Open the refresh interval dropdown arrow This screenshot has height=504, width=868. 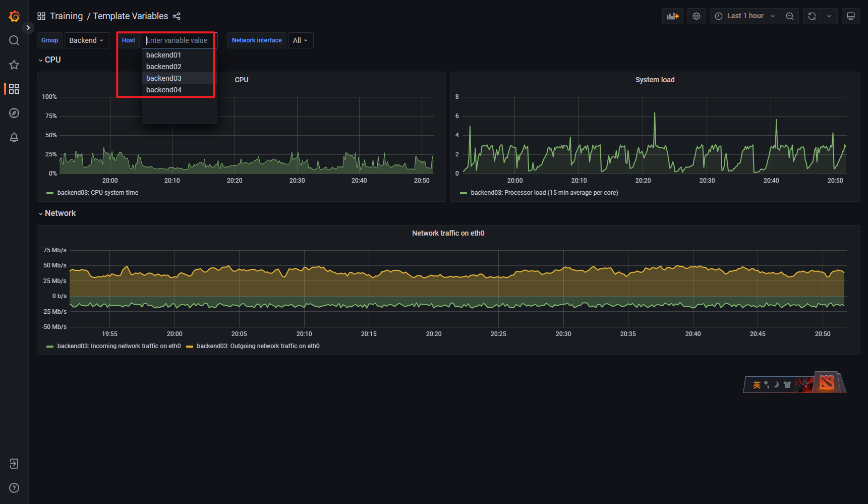829,16
